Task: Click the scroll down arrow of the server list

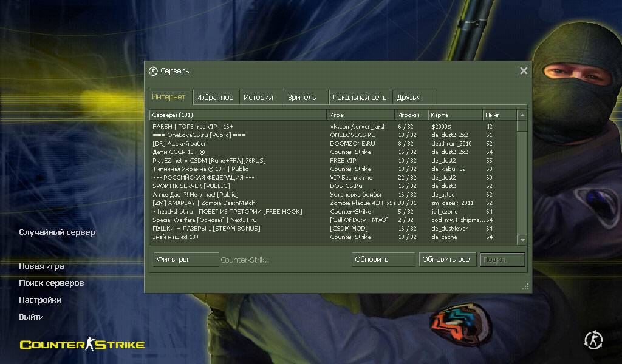Action: coord(522,240)
